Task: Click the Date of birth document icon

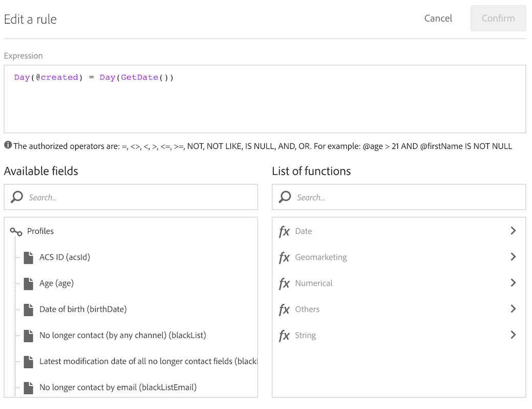Action: click(29, 310)
